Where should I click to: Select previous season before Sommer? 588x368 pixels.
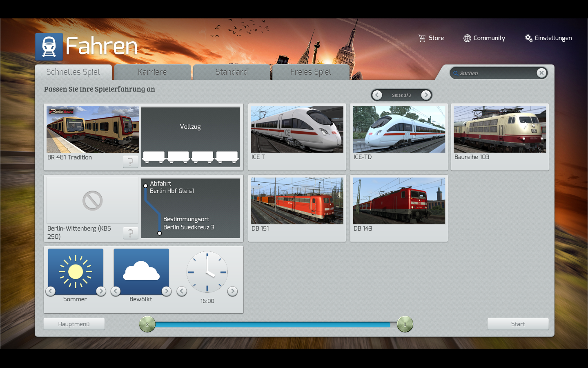pos(51,291)
